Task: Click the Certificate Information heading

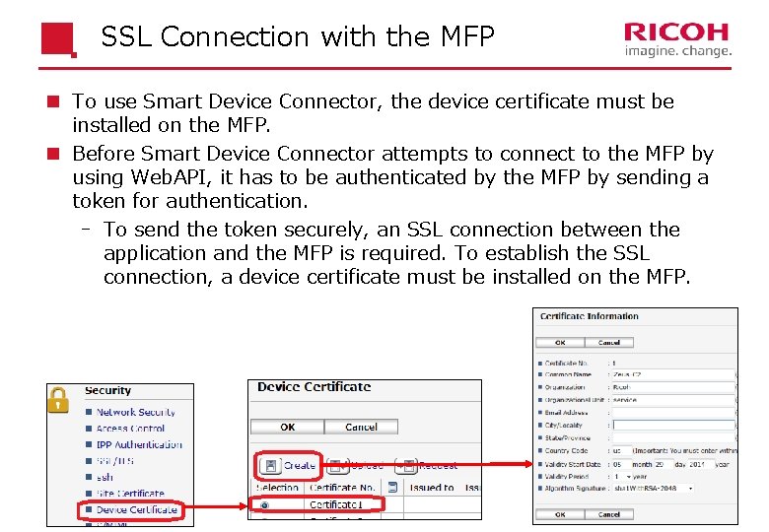Action: [x=589, y=316]
